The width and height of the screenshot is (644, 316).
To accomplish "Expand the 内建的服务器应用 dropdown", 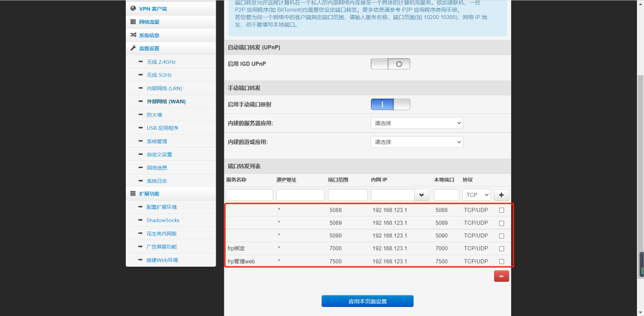I will pyautogui.click(x=417, y=123).
